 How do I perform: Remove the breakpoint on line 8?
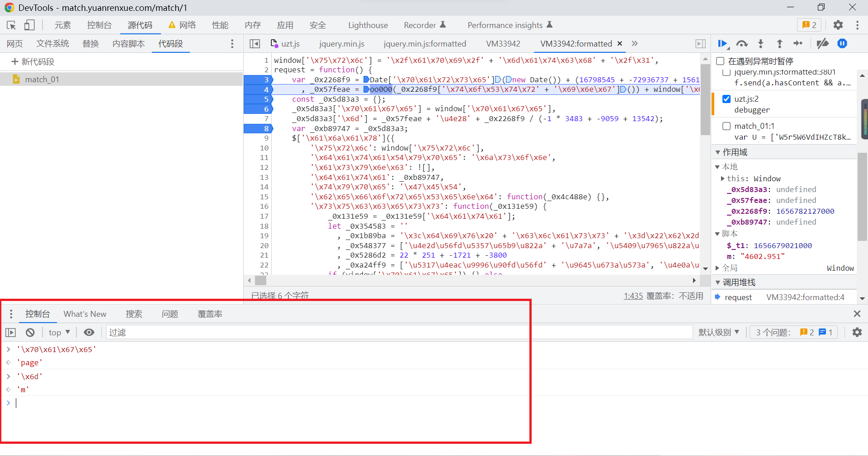click(x=266, y=129)
